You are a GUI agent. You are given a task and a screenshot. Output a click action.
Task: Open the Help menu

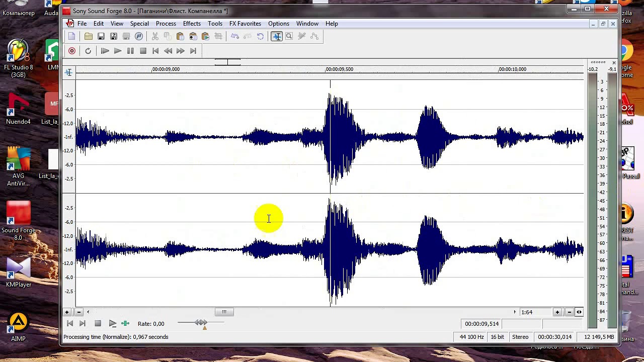coord(332,24)
